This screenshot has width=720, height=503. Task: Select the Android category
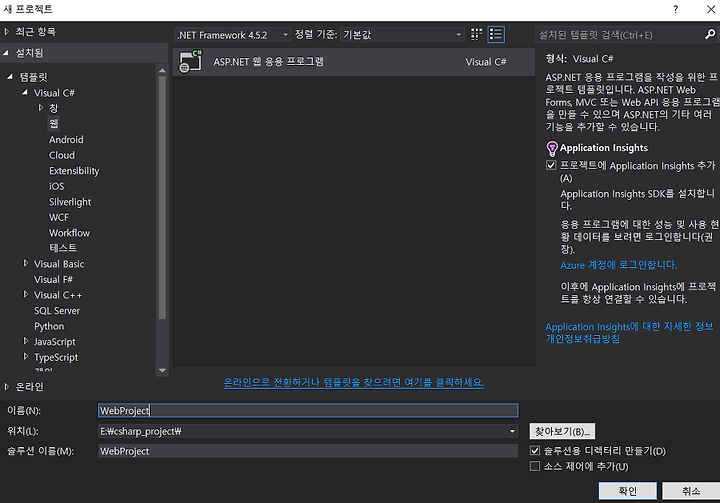click(66, 140)
